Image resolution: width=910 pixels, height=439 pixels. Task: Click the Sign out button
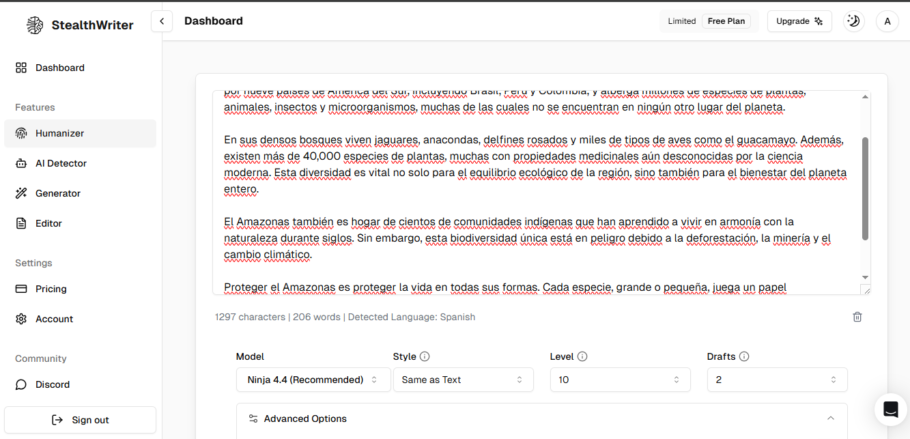(x=80, y=420)
